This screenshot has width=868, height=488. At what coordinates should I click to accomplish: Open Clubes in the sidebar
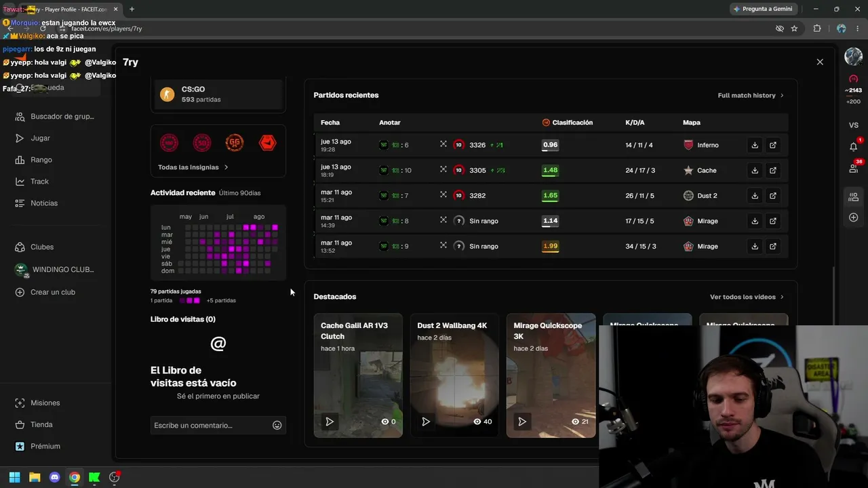(54, 247)
